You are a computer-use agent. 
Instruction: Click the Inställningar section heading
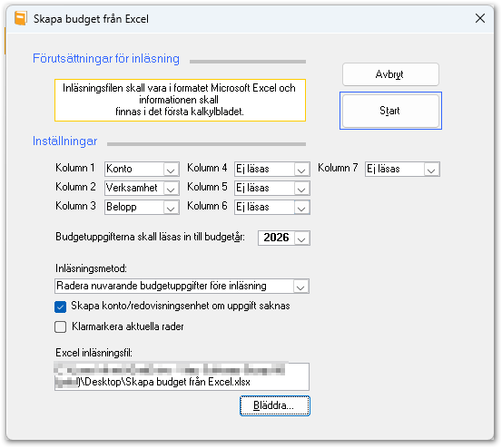[64, 141]
